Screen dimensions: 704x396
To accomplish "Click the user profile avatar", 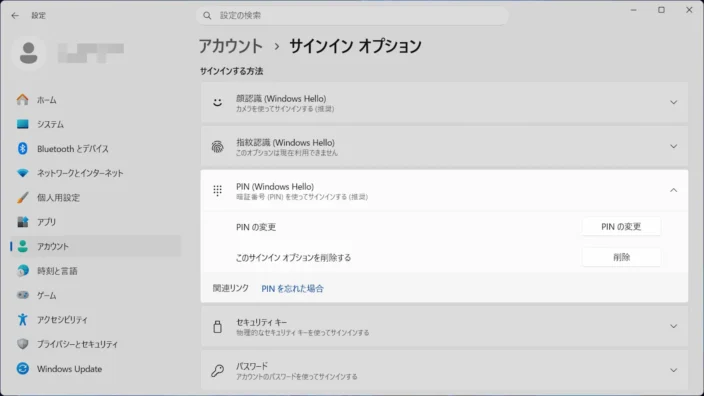I will point(29,53).
